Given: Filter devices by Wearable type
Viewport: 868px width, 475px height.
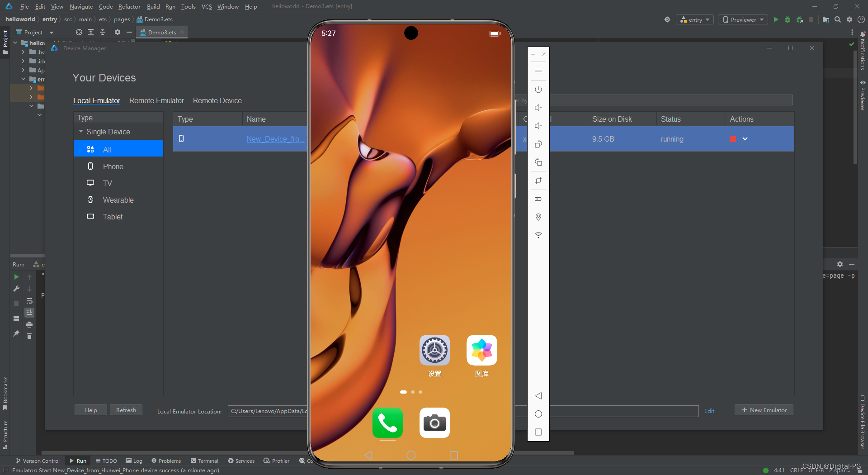Looking at the screenshot, I should (x=118, y=200).
